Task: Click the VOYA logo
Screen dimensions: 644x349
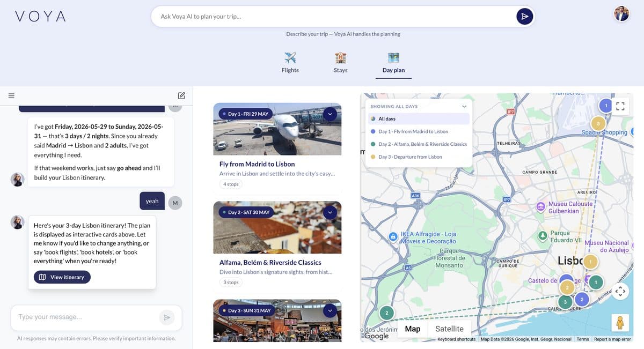Action: pyautogui.click(x=40, y=17)
